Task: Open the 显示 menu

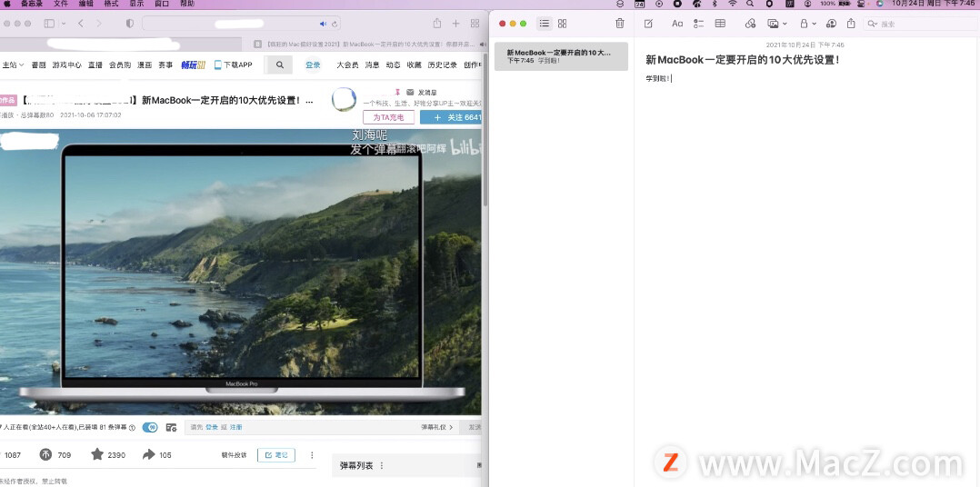Action: tap(136, 4)
